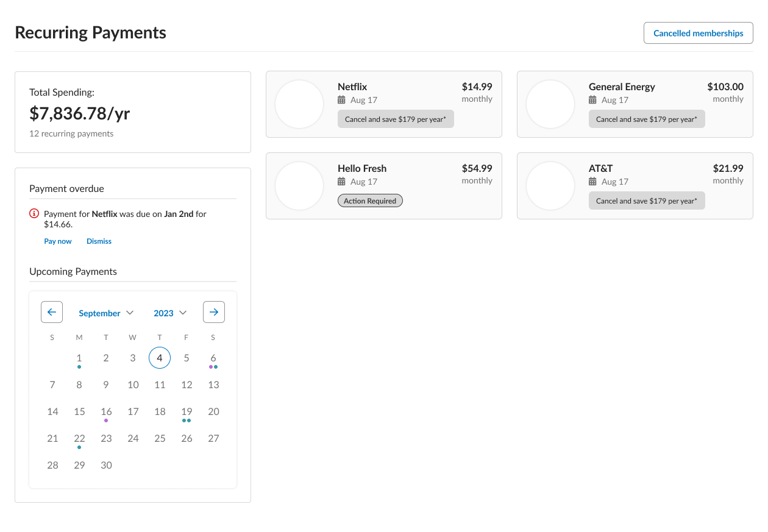The image size is (768, 532).
Task: Click the calendar icon on the Hello Fresh card
Action: coord(342,182)
